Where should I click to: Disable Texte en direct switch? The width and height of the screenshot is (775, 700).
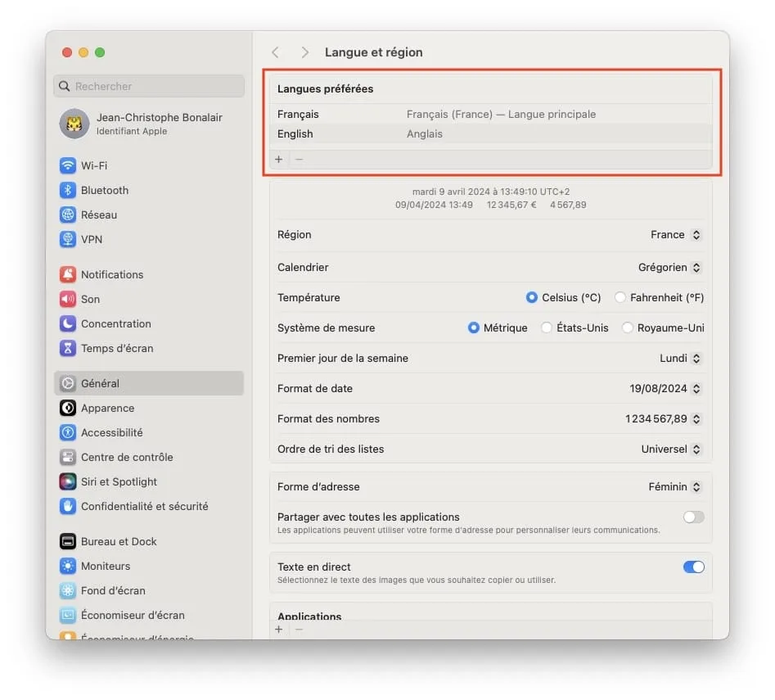click(x=693, y=567)
